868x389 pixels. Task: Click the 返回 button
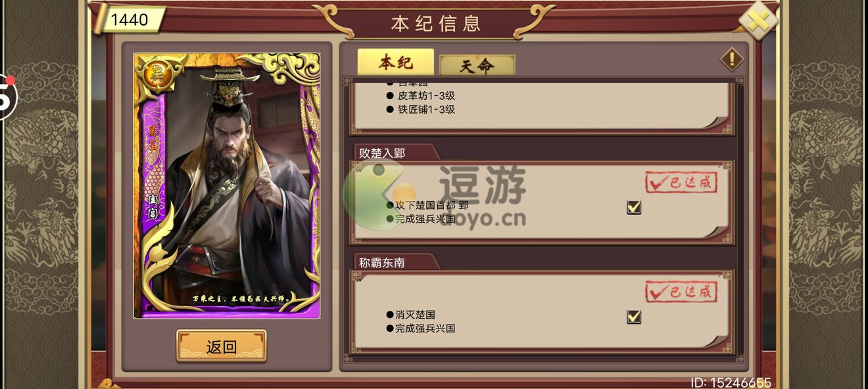pos(222,346)
